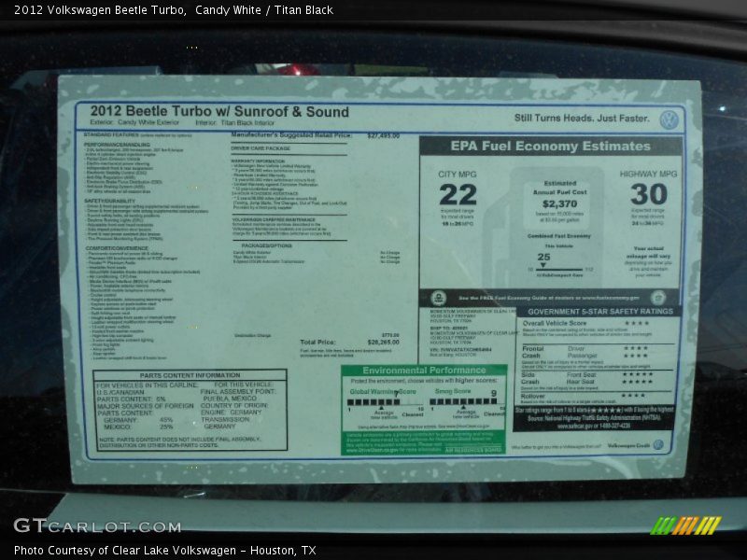The width and height of the screenshot is (747, 560).
Task: Click the Smog Score bar
Action: [x=466, y=402]
